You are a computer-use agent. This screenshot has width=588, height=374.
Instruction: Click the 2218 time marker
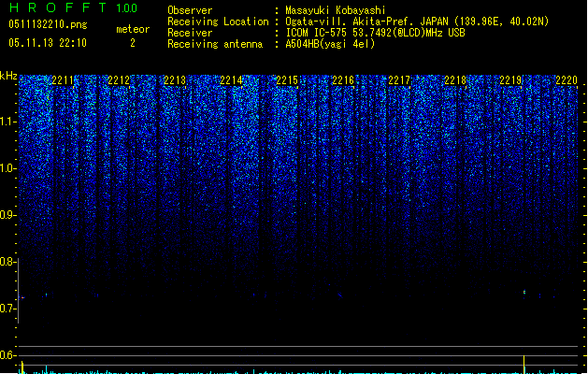(455, 80)
